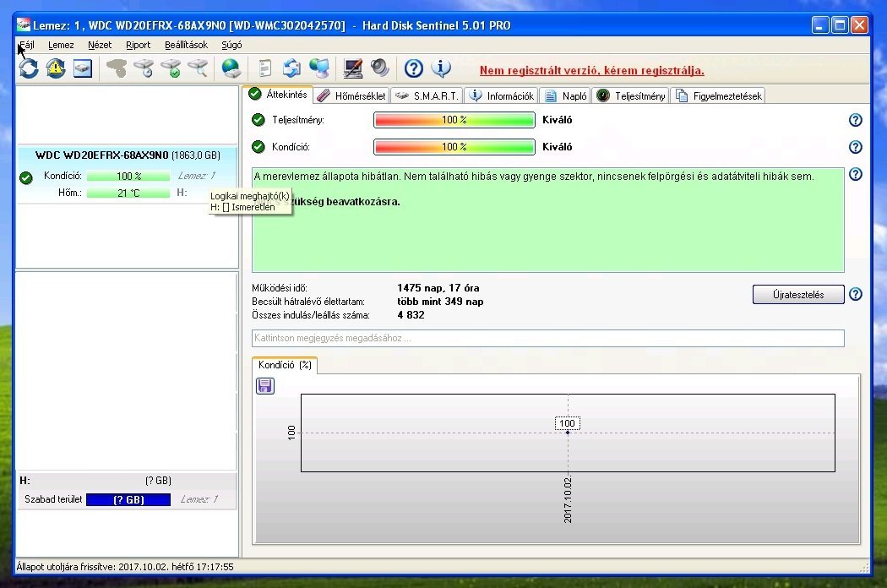Click the window resize grip at bottom right
Screen dimensions: 887x588
(x=865, y=567)
